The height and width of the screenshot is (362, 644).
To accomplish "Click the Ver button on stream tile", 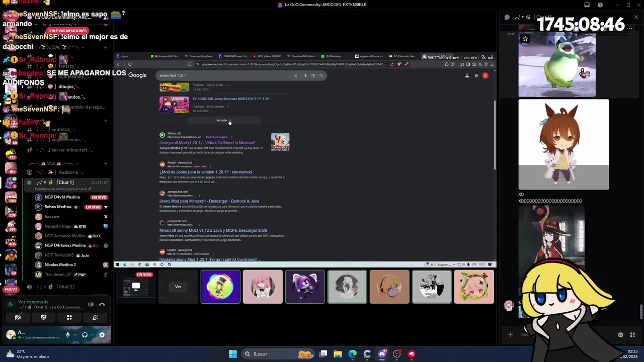I will coord(178,287).
